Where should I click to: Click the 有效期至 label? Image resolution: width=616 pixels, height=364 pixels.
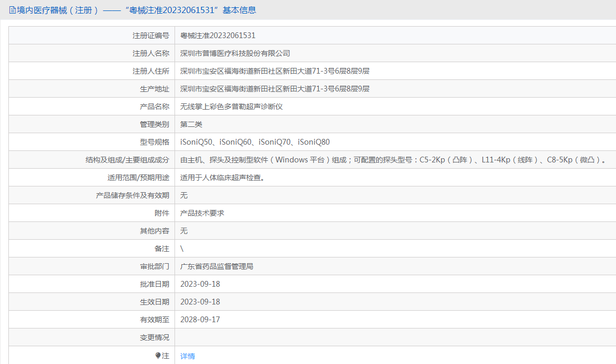pos(155,320)
